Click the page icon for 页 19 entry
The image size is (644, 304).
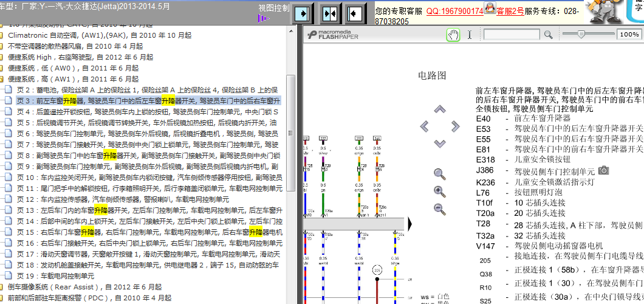click(9, 275)
